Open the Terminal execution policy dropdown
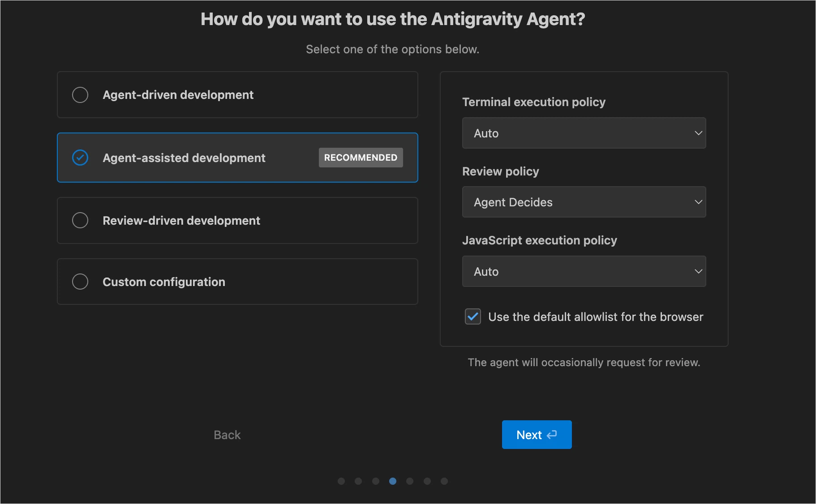This screenshot has width=816, height=504. tap(584, 133)
